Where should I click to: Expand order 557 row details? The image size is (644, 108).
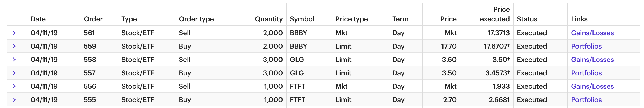[x=14, y=73]
